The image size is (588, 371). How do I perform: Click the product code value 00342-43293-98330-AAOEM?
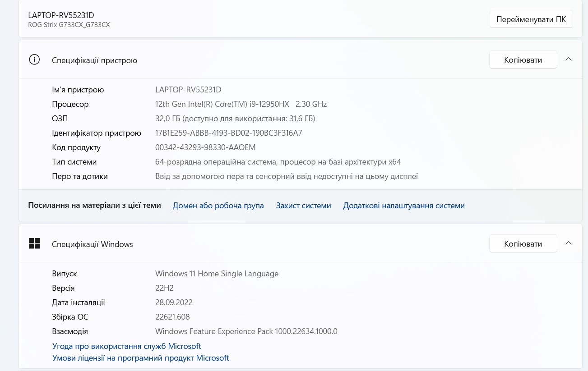point(205,147)
